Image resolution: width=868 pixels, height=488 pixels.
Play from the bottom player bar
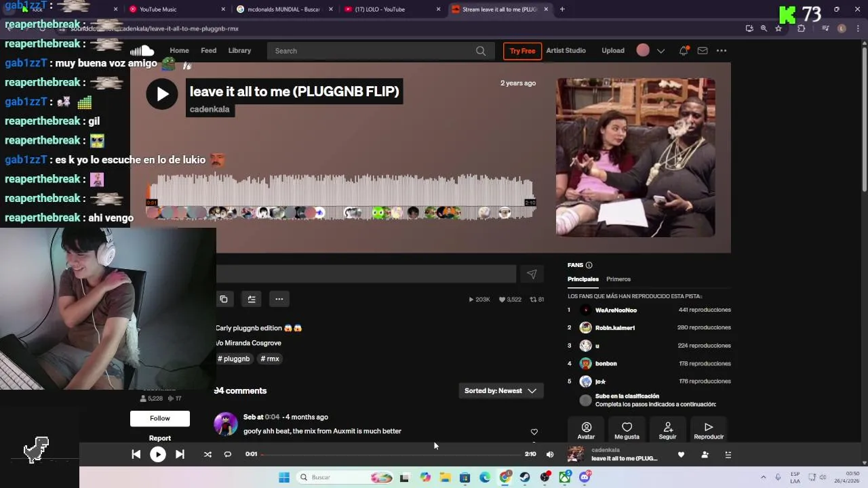pos(158,455)
